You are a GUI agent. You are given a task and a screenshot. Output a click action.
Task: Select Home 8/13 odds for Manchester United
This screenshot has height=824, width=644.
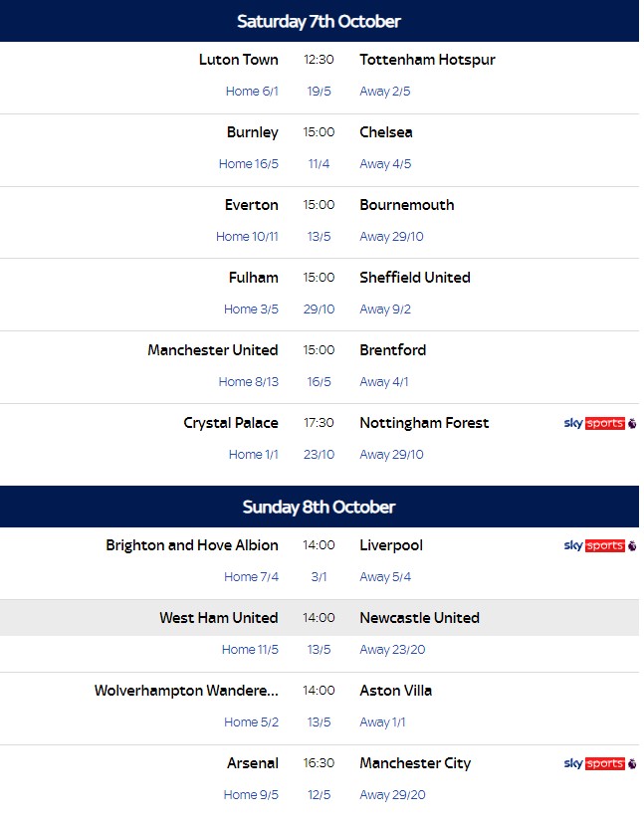[249, 381]
